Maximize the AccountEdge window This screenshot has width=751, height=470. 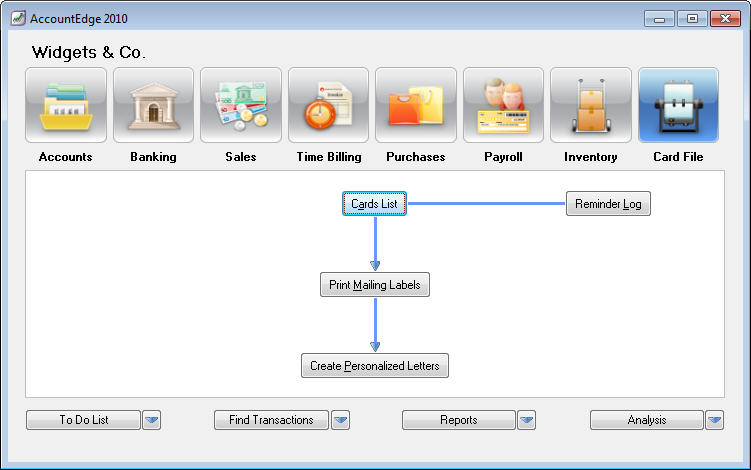[x=692, y=19]
